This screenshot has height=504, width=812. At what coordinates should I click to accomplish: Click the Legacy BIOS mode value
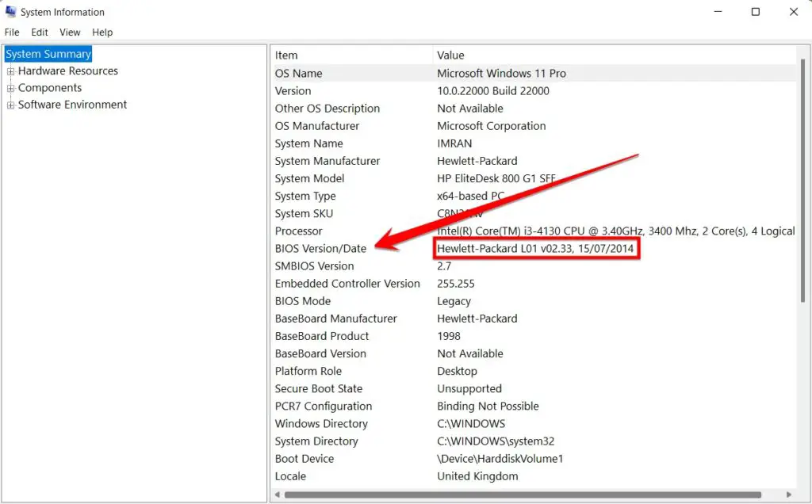point(454,302)
